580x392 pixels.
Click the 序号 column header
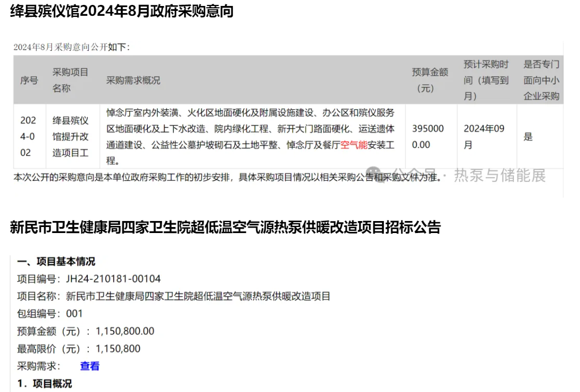pos(29,80)
